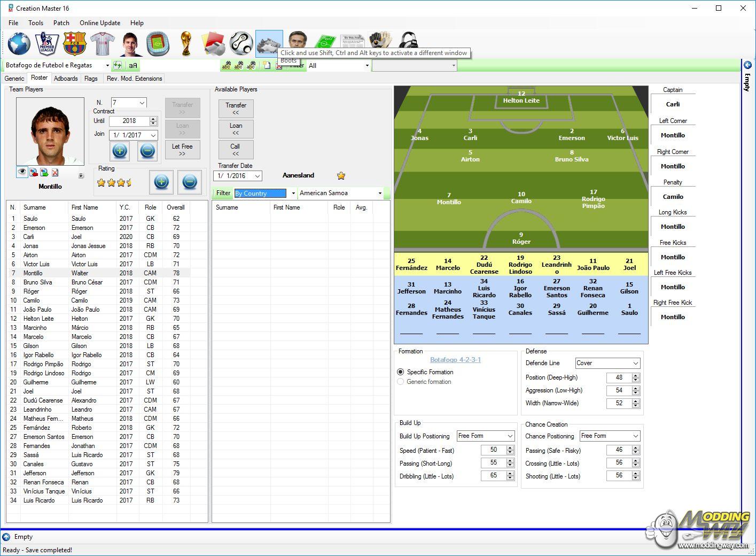Click the Premier League icon in toolbar

[x=46, y=44]
